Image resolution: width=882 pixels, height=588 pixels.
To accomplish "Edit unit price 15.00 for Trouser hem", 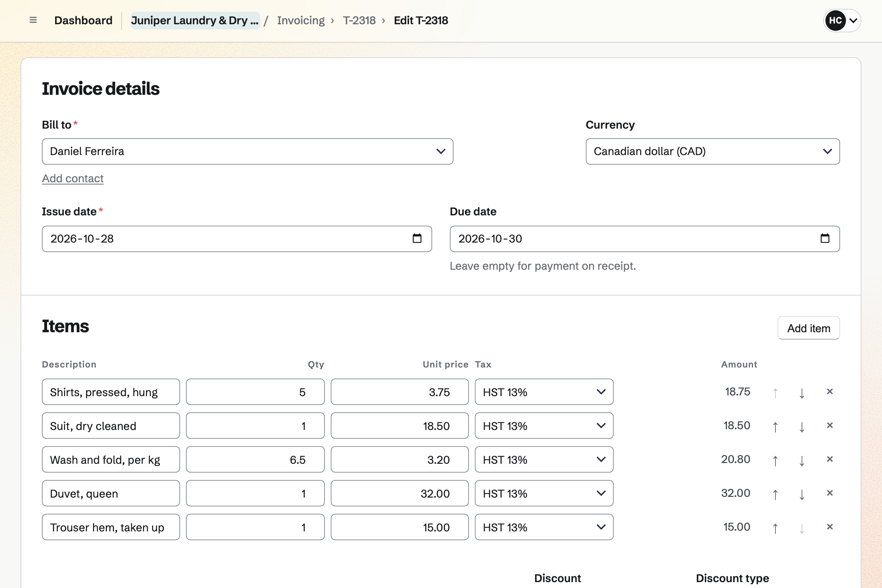I will click(399, 527).
